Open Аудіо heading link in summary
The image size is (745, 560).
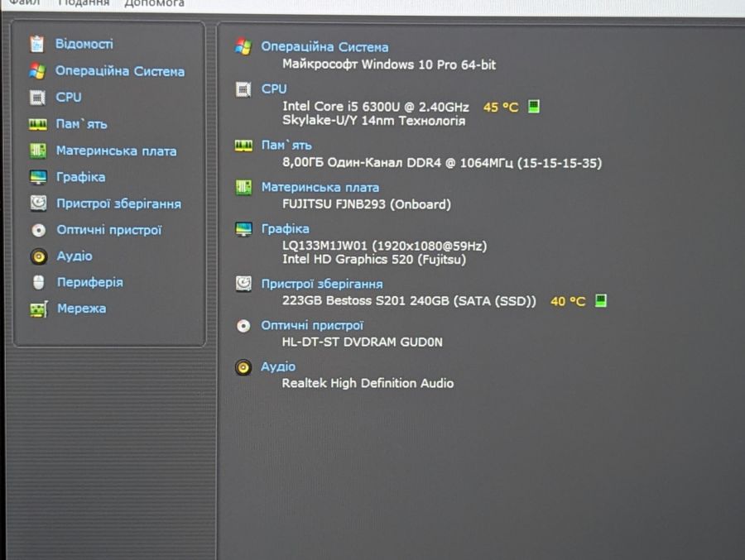tap(278, 367)
